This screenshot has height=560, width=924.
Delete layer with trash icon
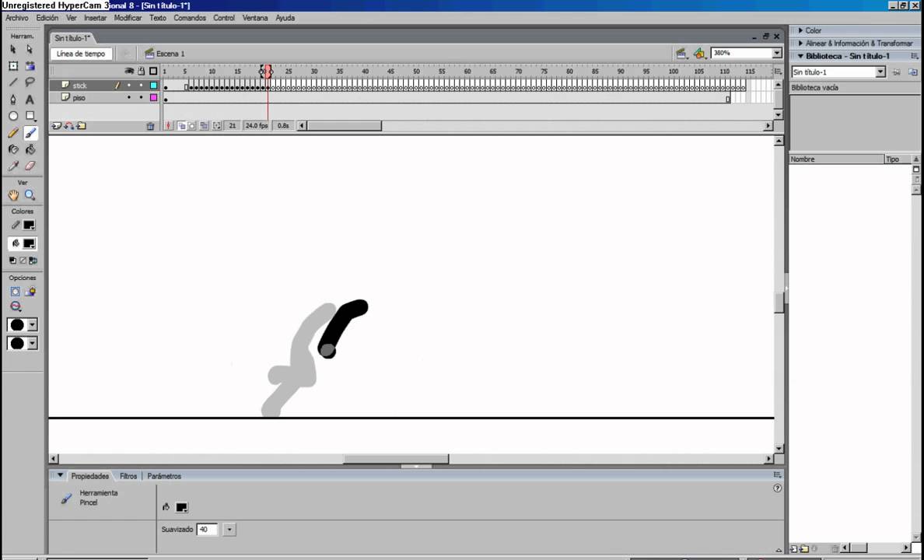[x=150, y=125]
